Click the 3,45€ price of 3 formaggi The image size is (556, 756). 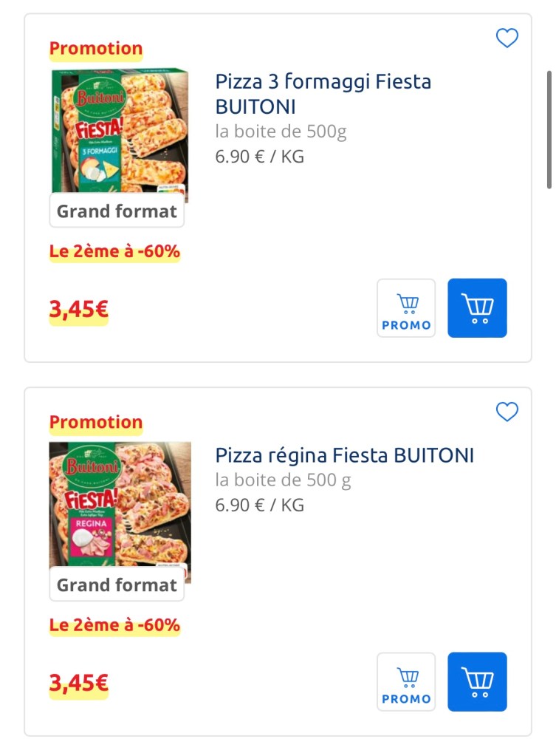click(78, 310)
